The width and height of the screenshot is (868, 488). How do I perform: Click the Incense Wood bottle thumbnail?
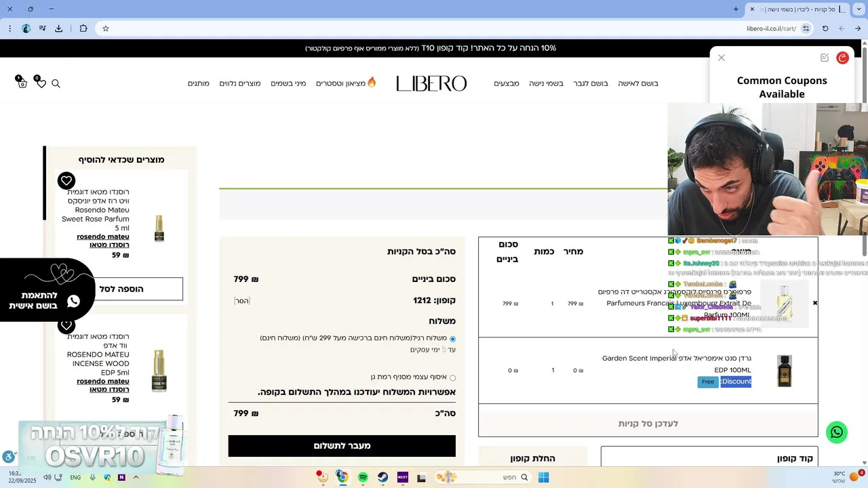(159, 371)
